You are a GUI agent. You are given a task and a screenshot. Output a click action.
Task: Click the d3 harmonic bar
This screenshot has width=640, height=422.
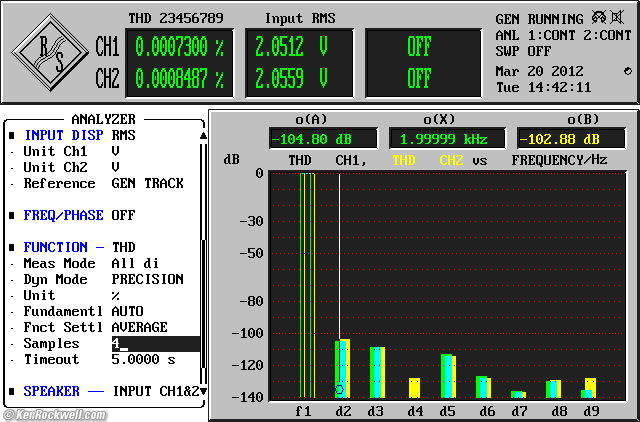click(x=378, y=372)
